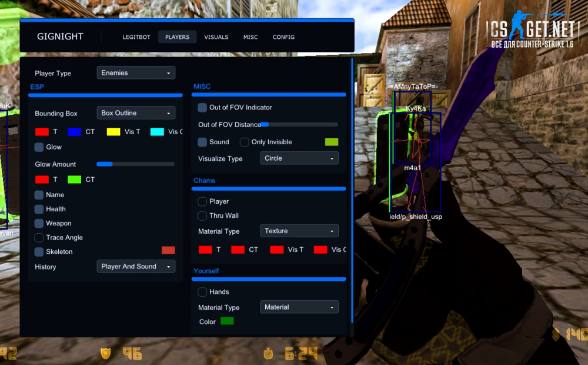Viewport: 588px width, 365px height.
Task: Open the History dropdown showing Player And Sound
Action: (136, 267)
